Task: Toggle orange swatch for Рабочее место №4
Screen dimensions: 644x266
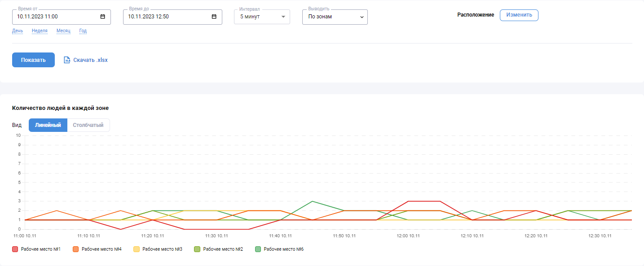Action: (x=75, y=249)
